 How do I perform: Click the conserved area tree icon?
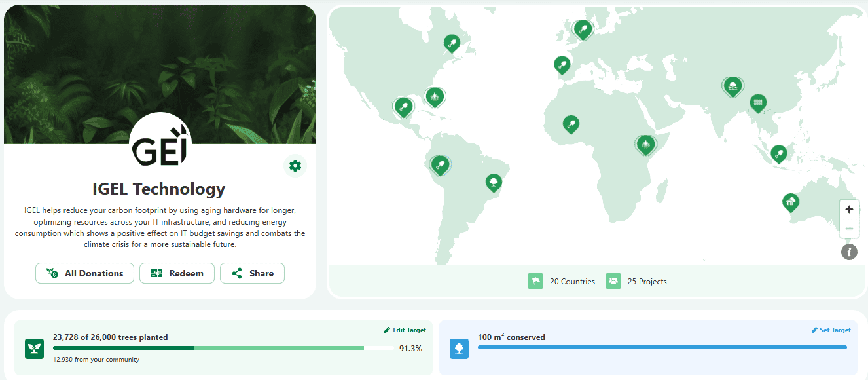pos(460,349)
